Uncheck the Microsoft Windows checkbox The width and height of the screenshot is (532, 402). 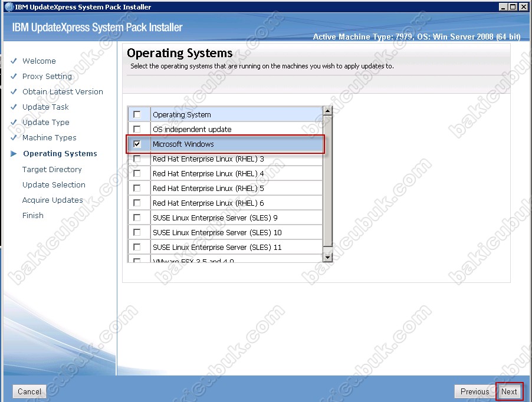(x=137, y=144)
